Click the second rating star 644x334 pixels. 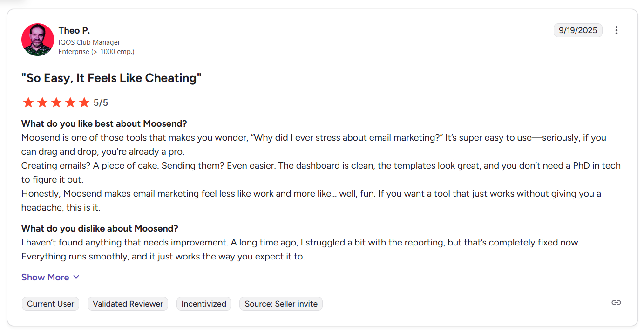(x=42, y=102)
